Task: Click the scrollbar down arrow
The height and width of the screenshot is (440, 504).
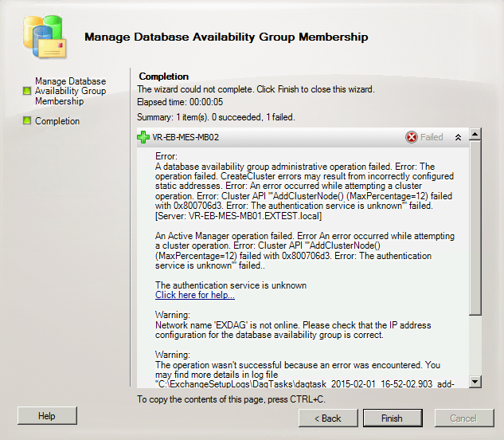Action: coord(475,382)
